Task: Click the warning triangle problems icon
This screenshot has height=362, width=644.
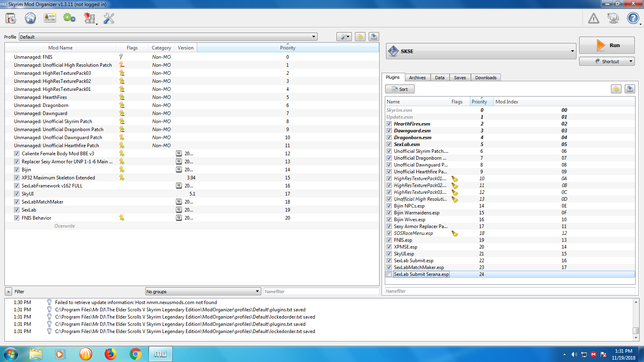Action: [594, 18]
